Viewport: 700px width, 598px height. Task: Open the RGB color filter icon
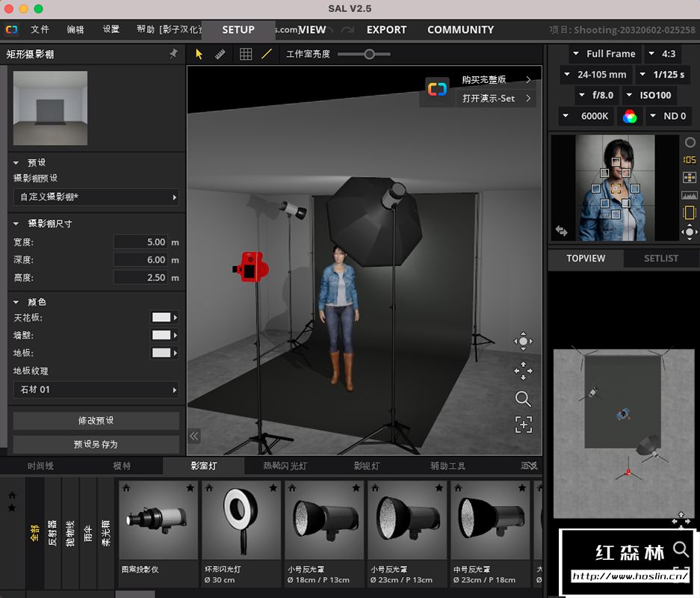tap(630, 116)
